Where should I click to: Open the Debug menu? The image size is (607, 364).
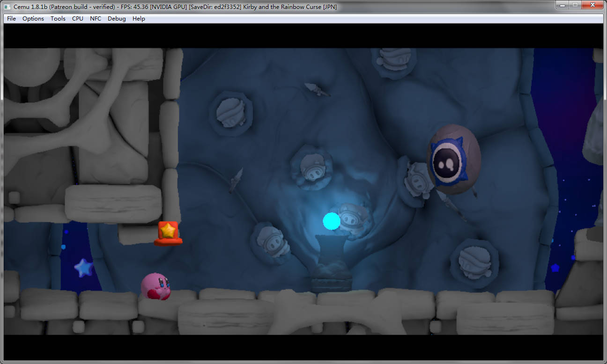[x=117, y=19]
